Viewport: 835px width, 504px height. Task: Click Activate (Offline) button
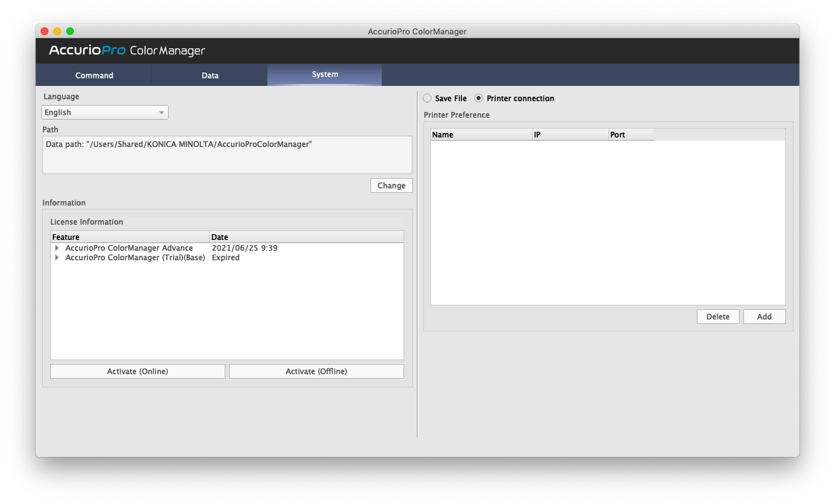click(x=316, y=371)
